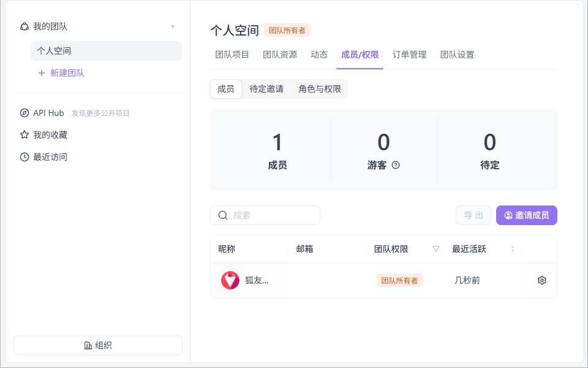Open 我的收藏

click(x=50, y=135)
